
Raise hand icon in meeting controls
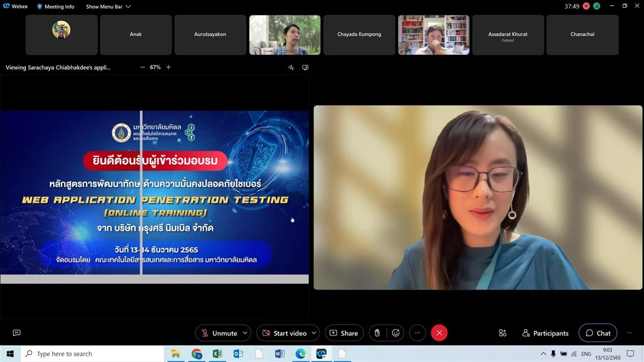tap(377, 333)
